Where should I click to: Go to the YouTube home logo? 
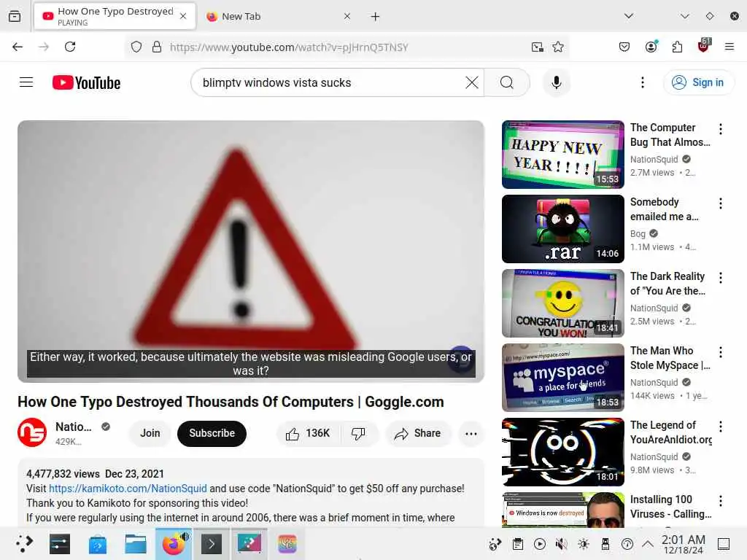(x=86, y=82)
